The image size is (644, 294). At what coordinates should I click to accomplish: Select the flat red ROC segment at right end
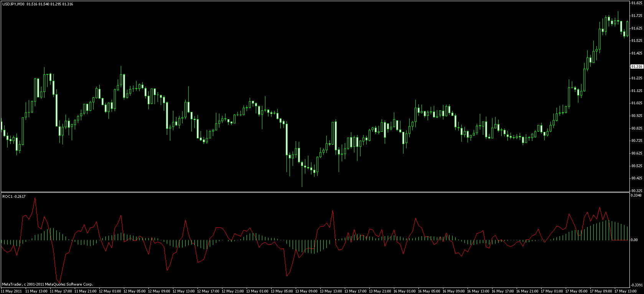tap(620, 240)
